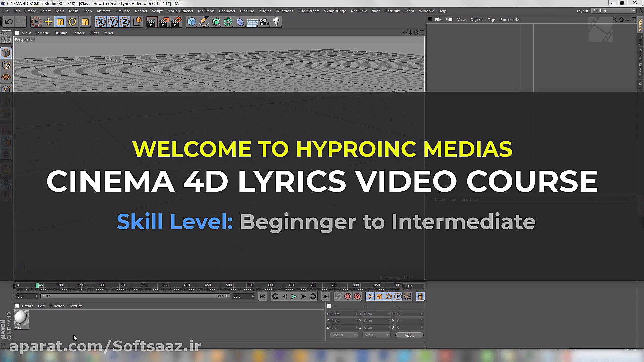Screen dimensions: 644x362
Task: Open the viewport Cameras menu
Action: click(x=42, y=33)
